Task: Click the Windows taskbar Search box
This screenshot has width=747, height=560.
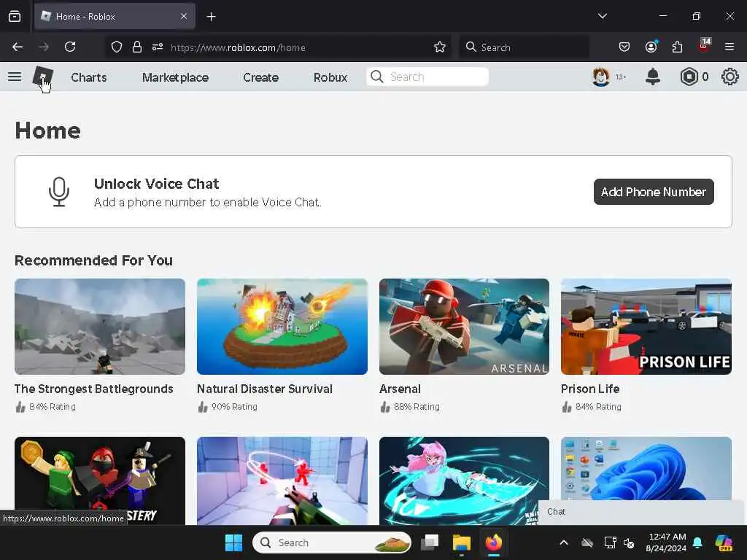Action: 332,542
